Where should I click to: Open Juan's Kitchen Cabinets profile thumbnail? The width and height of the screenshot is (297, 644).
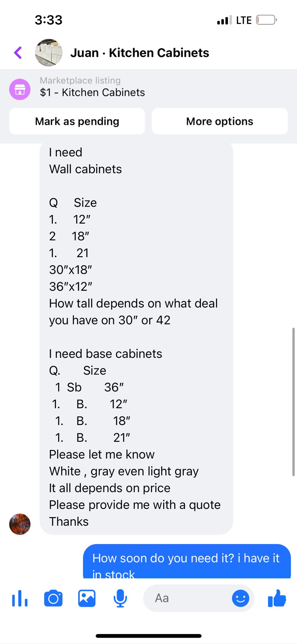tap(49, 53)
